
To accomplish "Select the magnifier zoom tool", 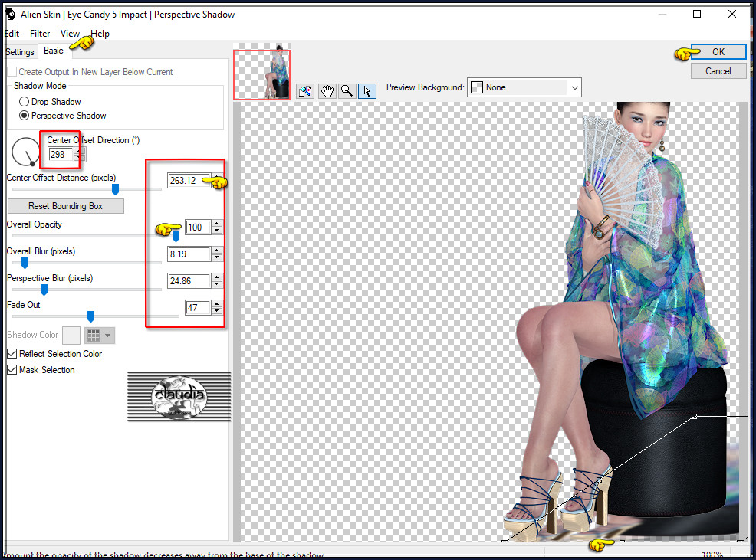I will tap(347, 90).
